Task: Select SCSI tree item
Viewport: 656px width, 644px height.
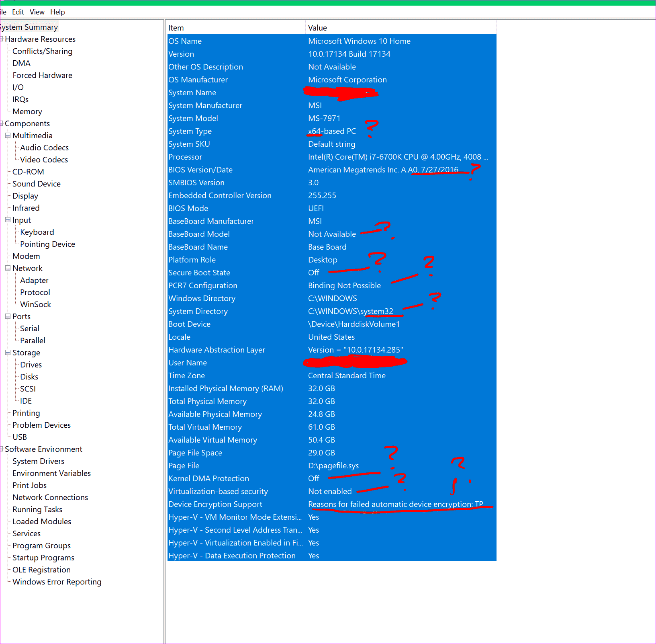Action: click(28, 389)
